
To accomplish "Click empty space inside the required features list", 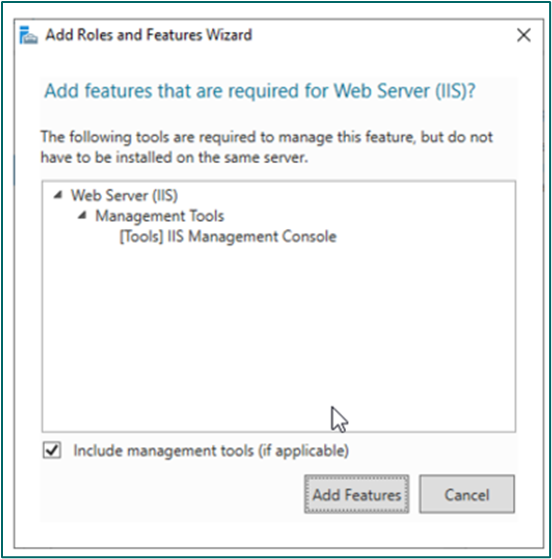I will pyautogui.click(x=278, y=321).
